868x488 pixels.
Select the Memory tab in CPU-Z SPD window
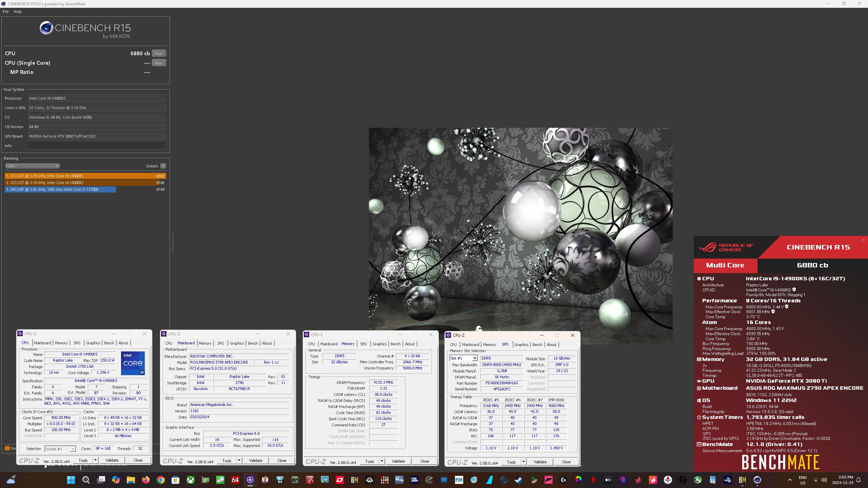490,345
